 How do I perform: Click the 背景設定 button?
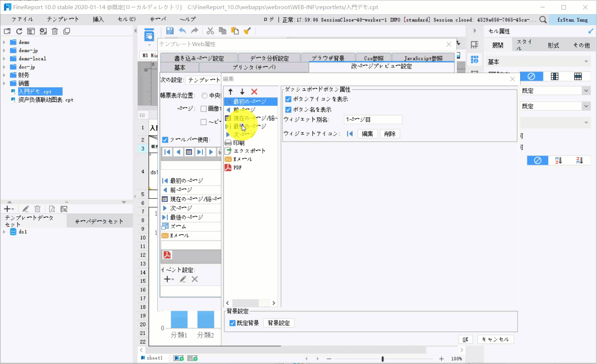[x=279, y=323]
